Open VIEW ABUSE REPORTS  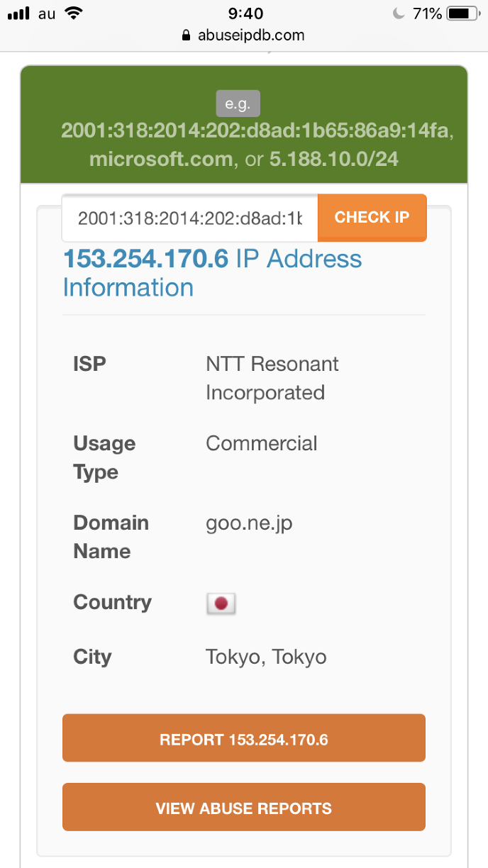click(x=244, y=808)
